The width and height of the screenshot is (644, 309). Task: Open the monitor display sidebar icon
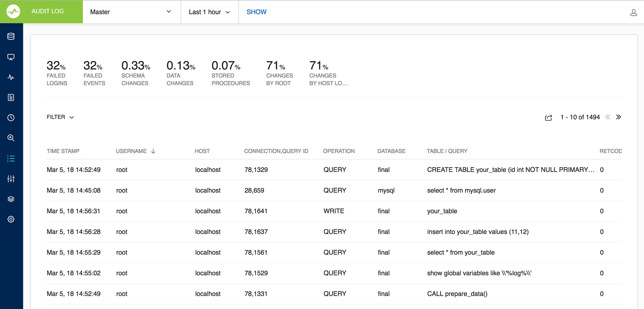pos(11,57)
